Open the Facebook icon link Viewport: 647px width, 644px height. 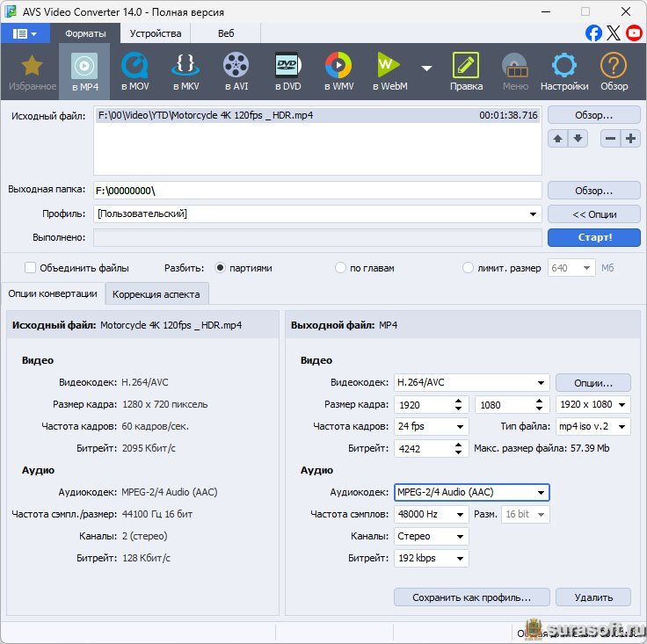coord(593,33)
